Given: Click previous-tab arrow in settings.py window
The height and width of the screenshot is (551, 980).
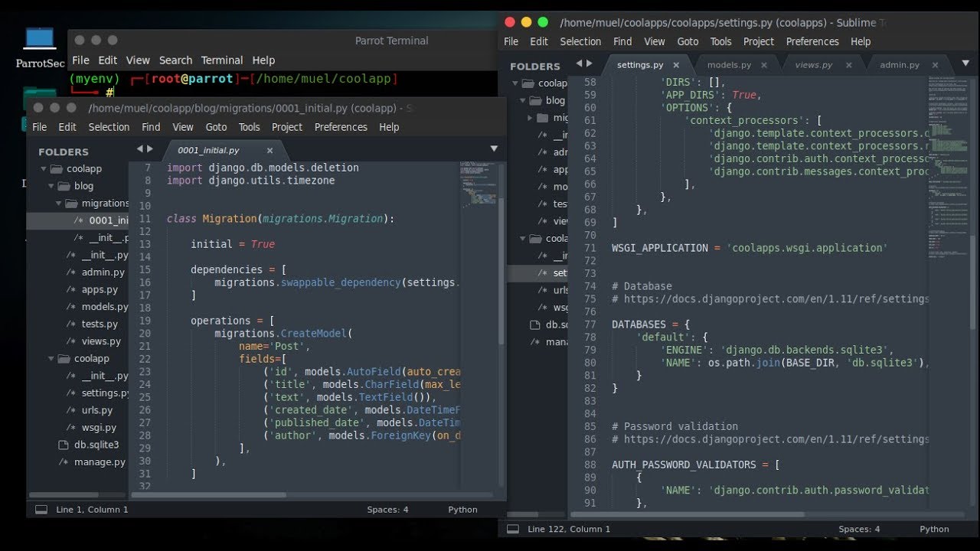Looking at the screenshot, I should 580,64.
